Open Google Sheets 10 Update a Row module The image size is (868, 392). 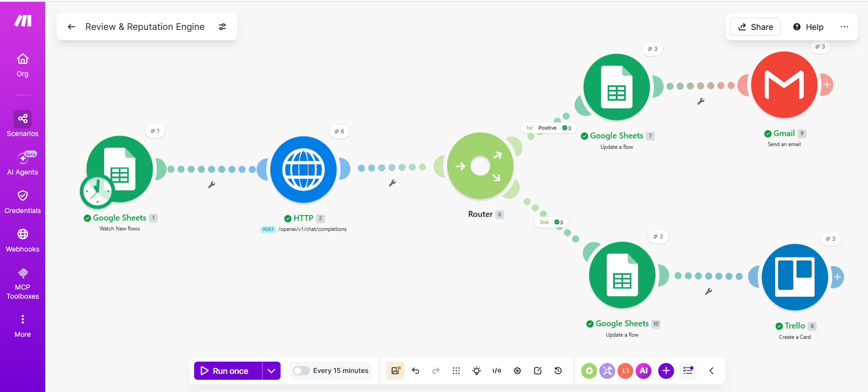(622, 275)
